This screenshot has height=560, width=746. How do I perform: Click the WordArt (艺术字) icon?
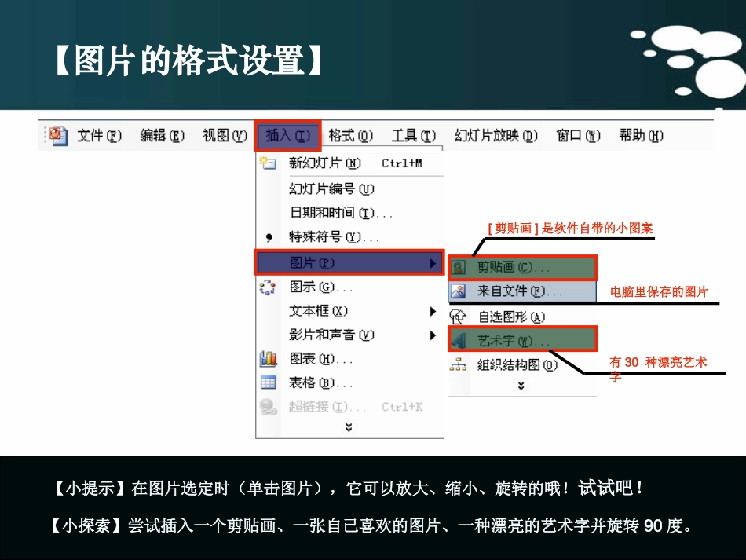tap(458, 341)
